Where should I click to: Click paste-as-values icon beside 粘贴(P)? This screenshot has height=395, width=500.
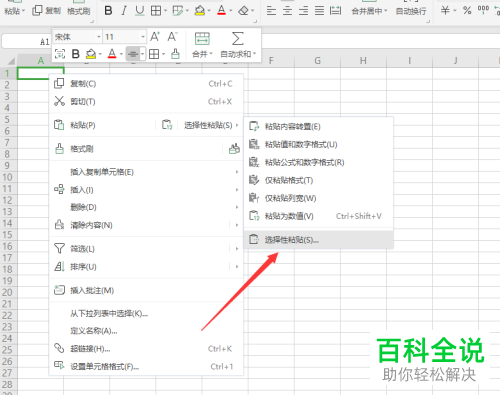[167, 125]
